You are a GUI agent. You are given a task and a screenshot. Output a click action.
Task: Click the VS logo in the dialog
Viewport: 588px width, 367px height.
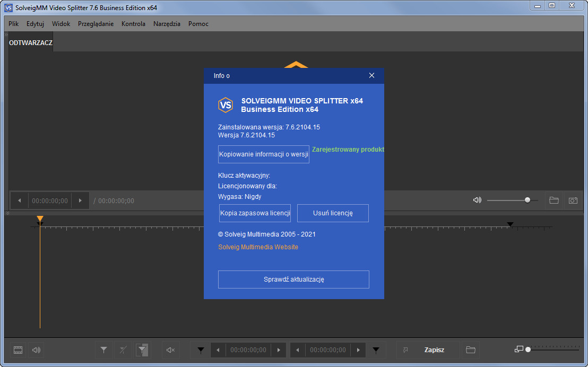226,105
